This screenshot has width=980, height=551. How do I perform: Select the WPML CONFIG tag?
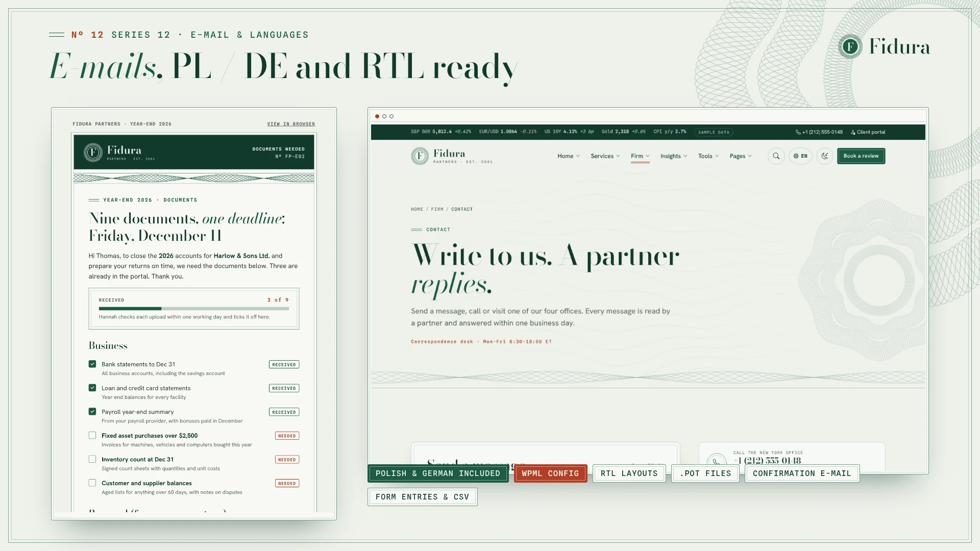(550, 473)
